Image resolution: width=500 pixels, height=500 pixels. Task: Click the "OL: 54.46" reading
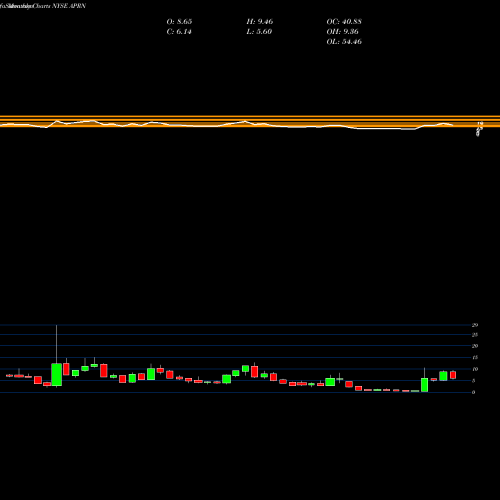(344, 42)
